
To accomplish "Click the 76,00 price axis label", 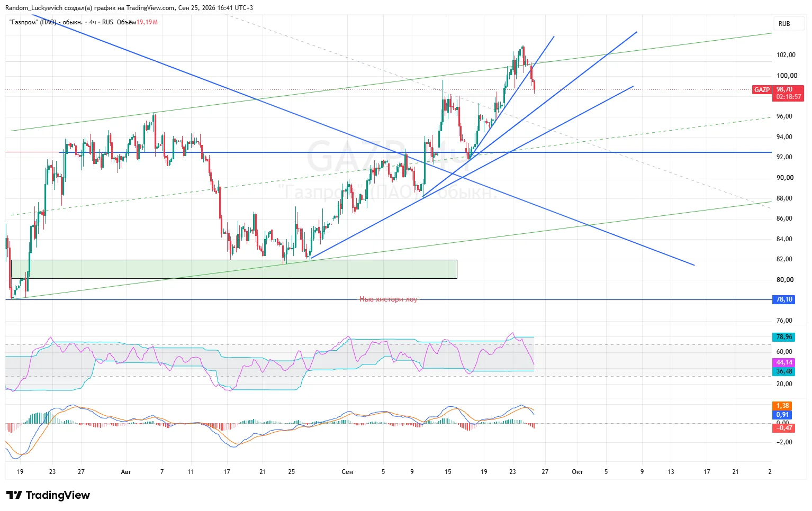I will coord(784,321).
